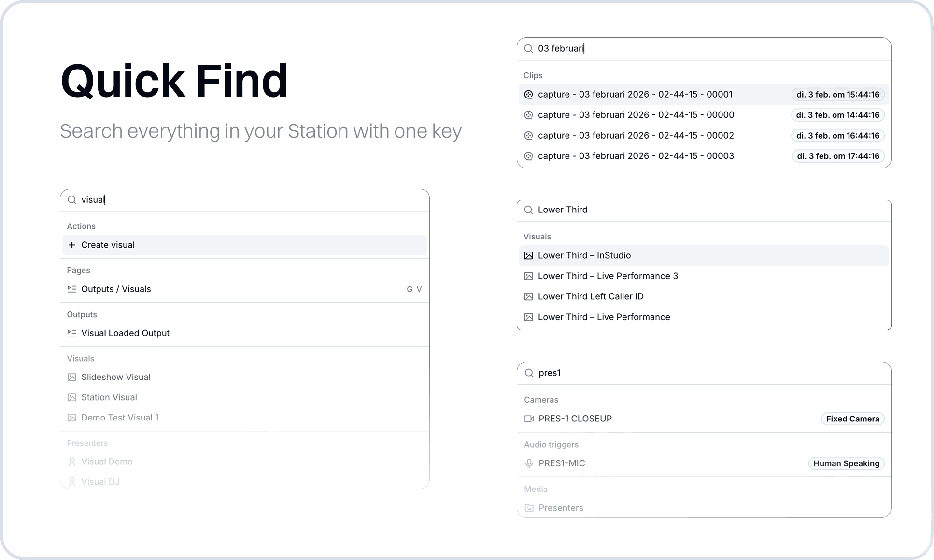
Task: Click the image icon beside Slideshow Visual
Action: 72,377
